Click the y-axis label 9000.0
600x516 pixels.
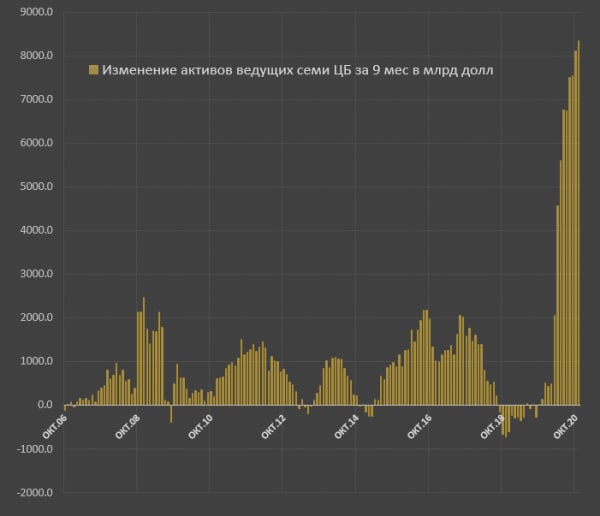point(36,12)
